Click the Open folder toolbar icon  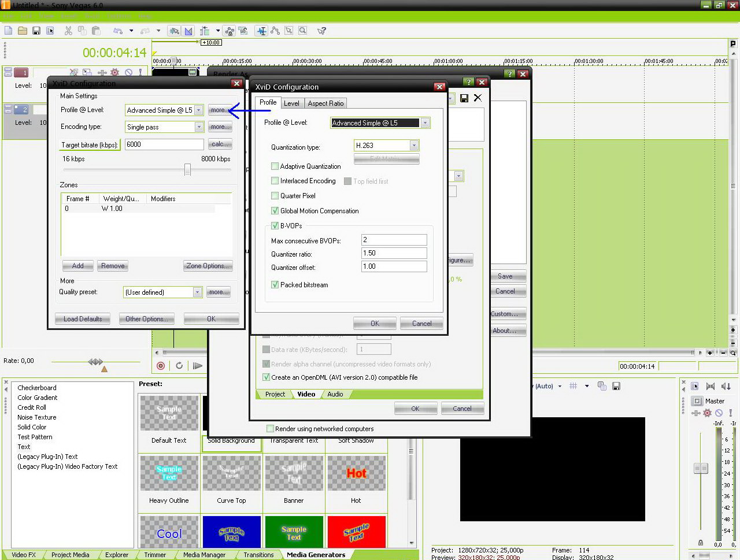[23, 31]
